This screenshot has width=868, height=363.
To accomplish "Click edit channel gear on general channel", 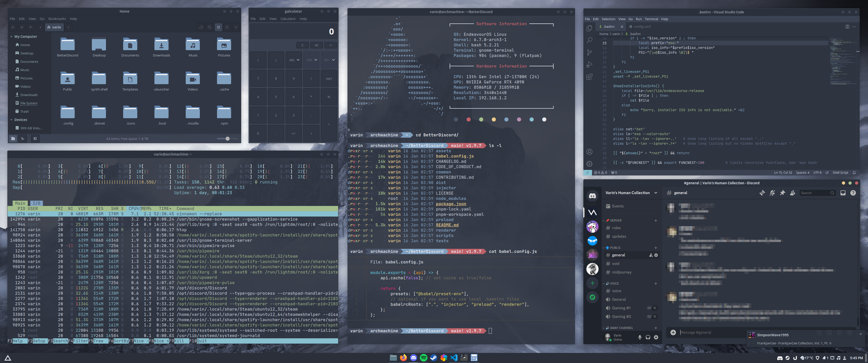I will pyautogui.click(x=656, y=255).
